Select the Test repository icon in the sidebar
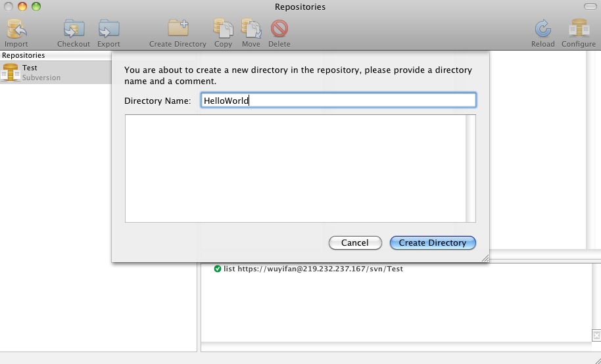601x364 pixels. 11,72
